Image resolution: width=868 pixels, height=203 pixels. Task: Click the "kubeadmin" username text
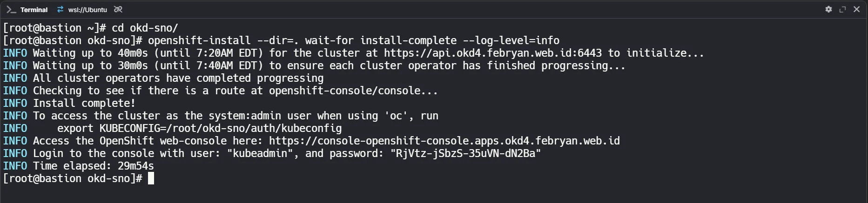point(260,153)
